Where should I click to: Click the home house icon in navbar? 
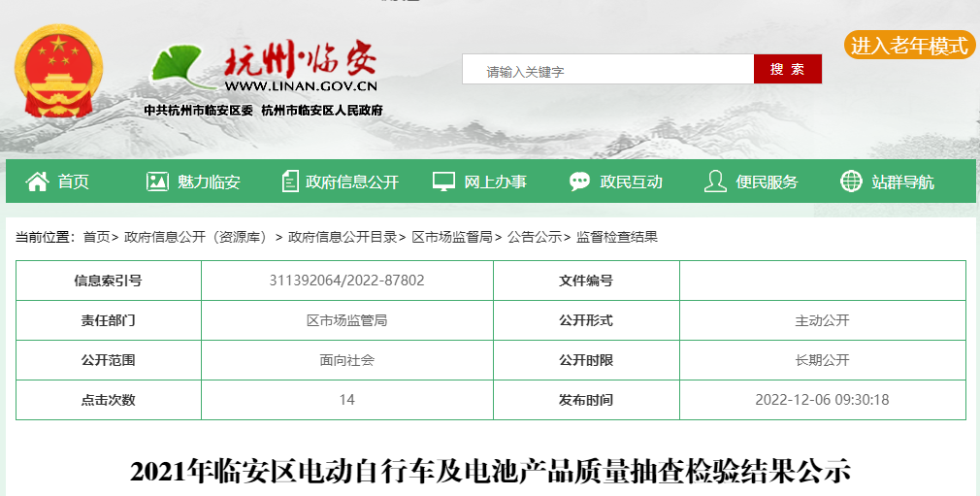tap(37, 182)
